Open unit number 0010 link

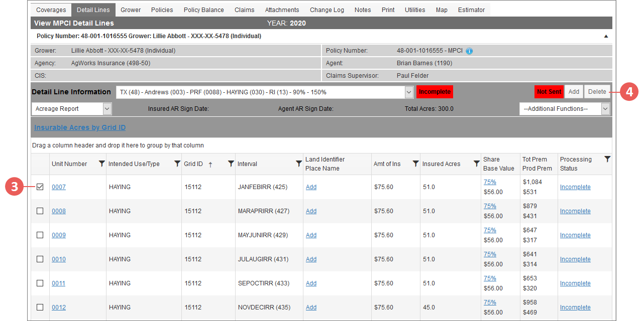coord(59,259)
